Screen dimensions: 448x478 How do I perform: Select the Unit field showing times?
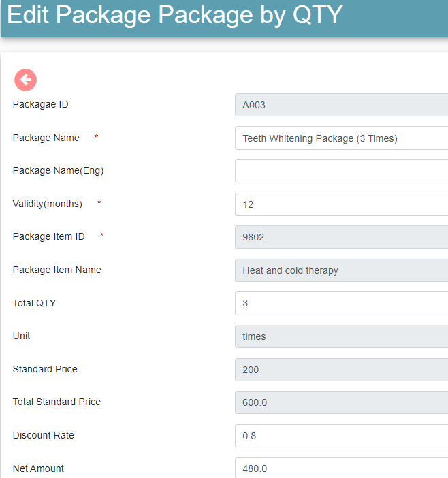point(341,336)
